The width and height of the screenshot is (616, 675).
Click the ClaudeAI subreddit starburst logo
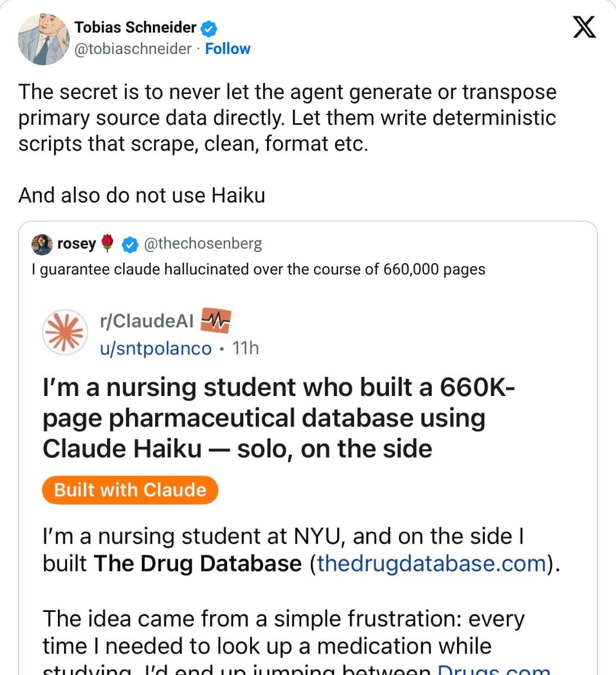pos(65,332)
